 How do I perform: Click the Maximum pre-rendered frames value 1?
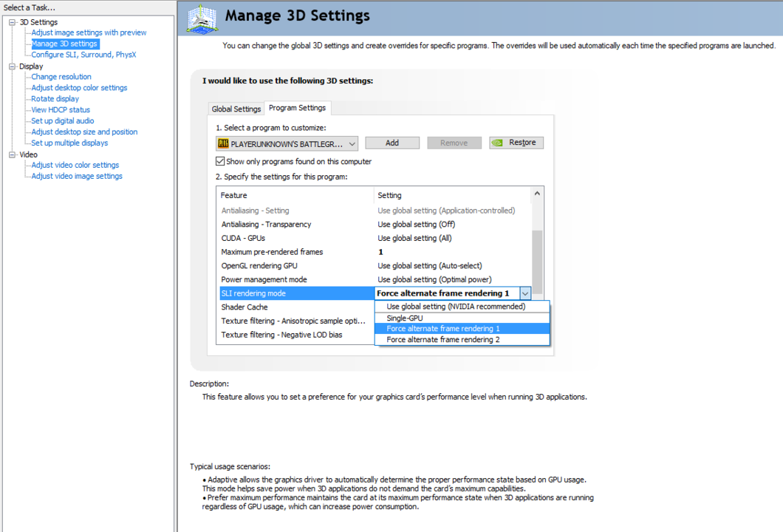click(380, 252)
